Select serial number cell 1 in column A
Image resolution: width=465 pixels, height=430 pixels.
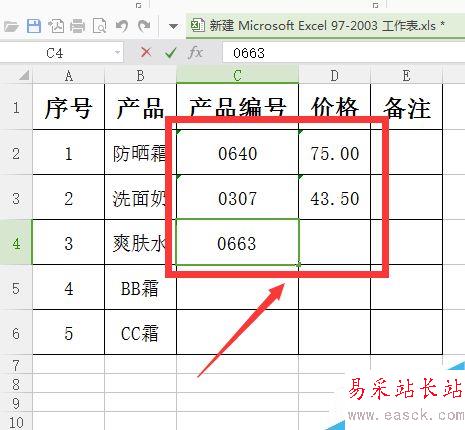(x=69, y=153)
